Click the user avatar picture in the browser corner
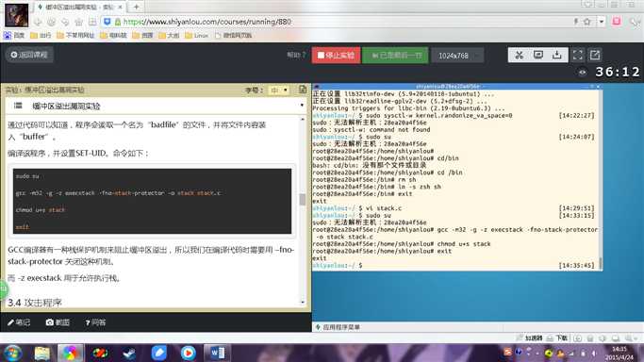The width and height of the screenshot is (644, 362). [16, 15]
